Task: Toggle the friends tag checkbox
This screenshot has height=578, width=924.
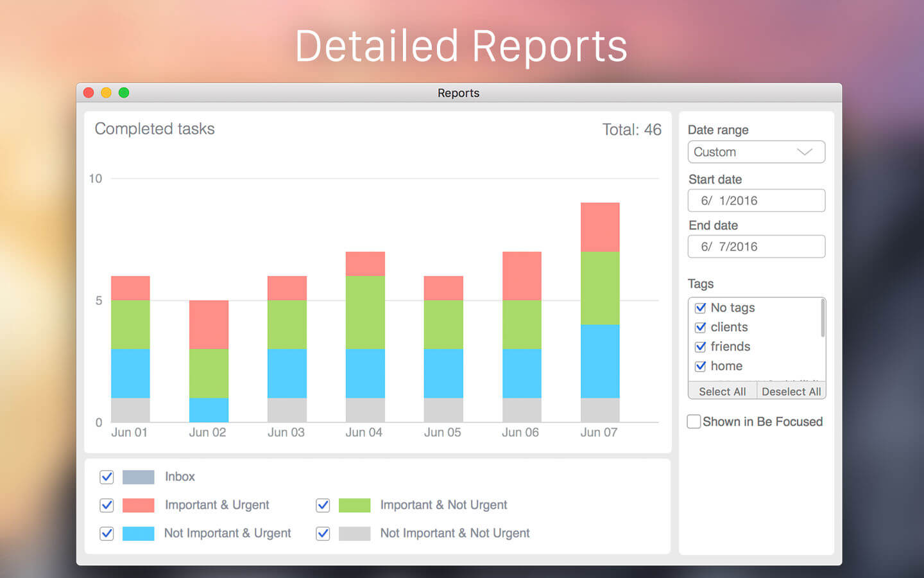Action: pos(701,347)
